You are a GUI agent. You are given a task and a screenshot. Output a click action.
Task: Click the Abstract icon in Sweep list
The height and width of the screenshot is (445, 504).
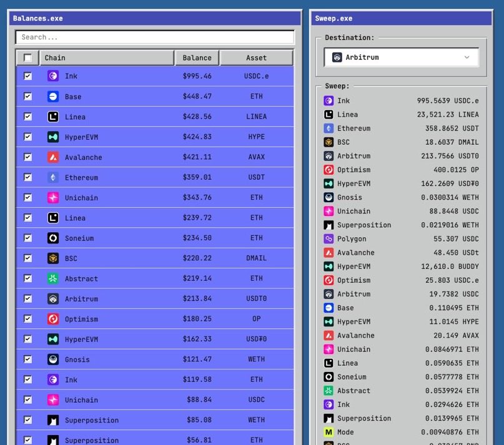[x=329, y=391]
